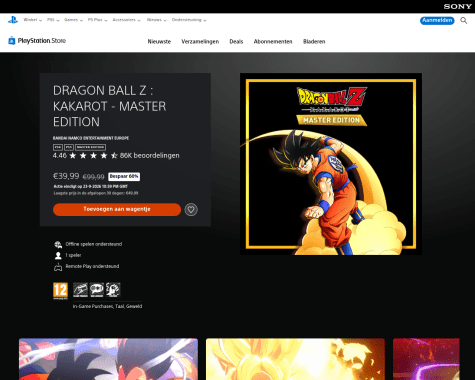475x380 pixels.
Task: Open the Verzamelingen store tab
Action: [200, 42]
